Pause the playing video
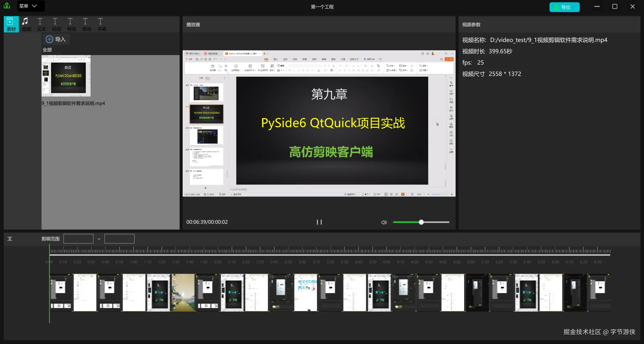The height and width of the screenshot is (344, 644). point(319,222)
